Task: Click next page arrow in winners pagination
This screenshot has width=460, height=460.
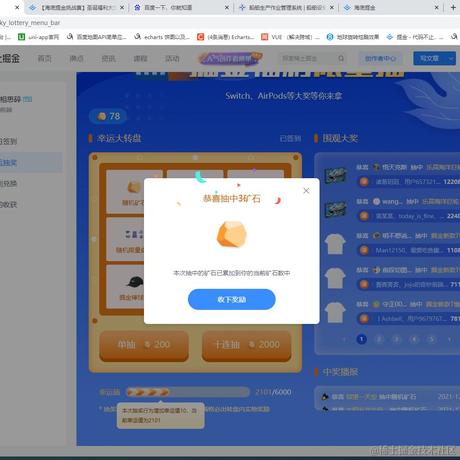Action: 449,339
